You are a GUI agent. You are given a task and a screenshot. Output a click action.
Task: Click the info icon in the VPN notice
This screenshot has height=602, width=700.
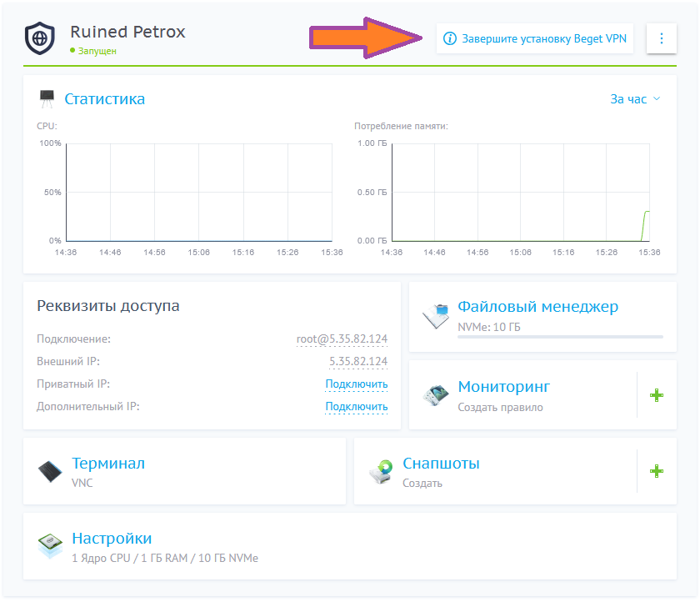[449, 39]
